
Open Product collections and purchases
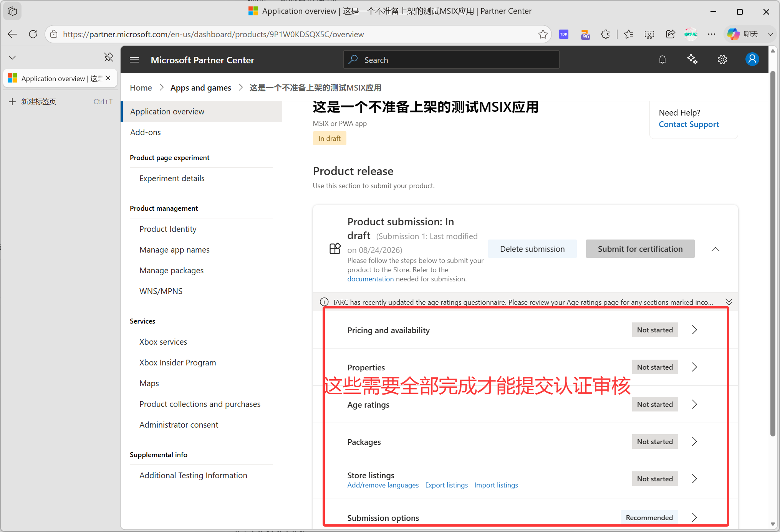(200, 404)
